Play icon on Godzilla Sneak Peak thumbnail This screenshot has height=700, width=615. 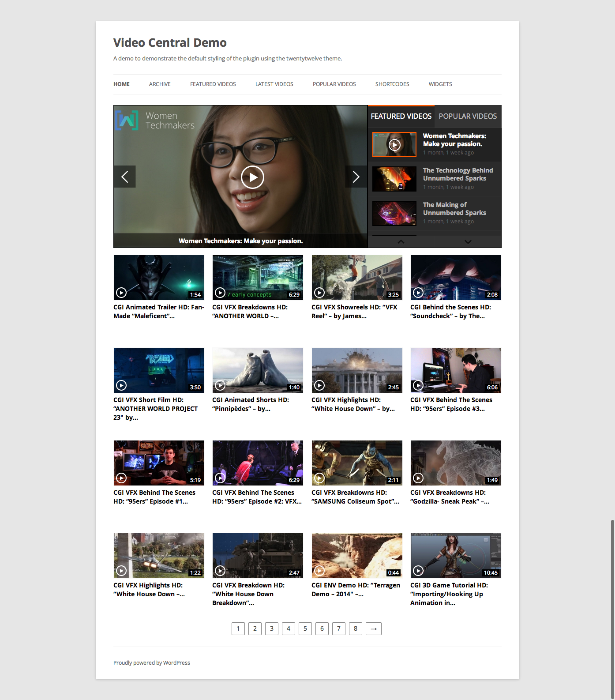pyautogui.click(x=418, y=478)
